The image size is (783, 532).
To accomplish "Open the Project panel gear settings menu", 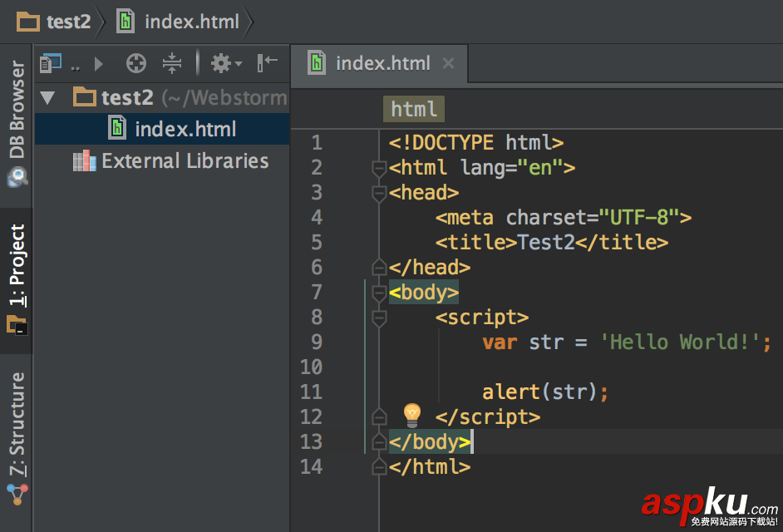I will coord(224,63).
